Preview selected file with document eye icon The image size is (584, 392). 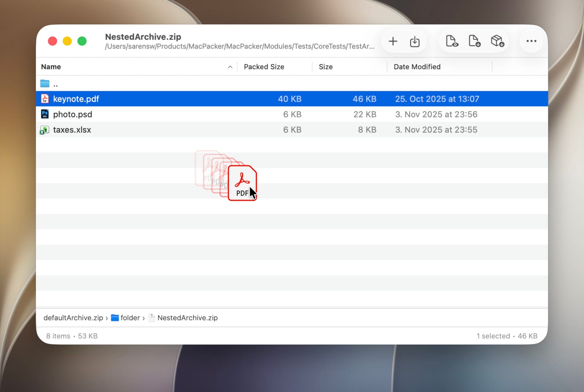pos(452,41)
